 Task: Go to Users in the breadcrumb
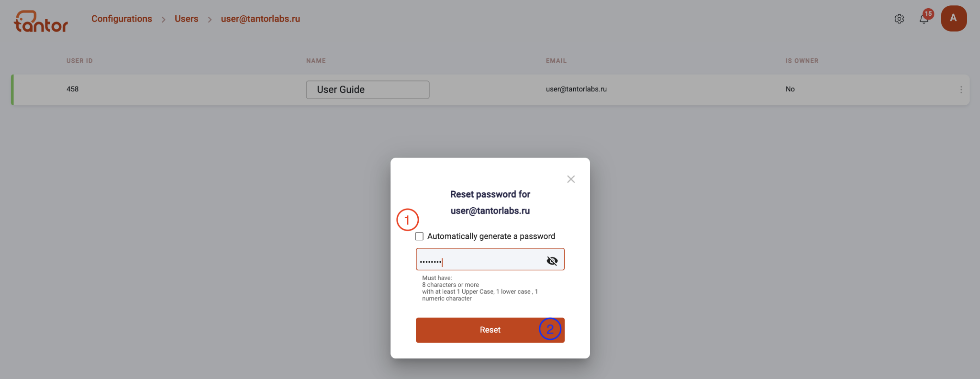pos(186,19)
